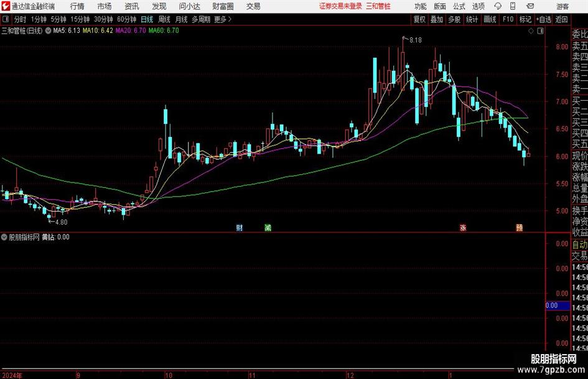Open the 交易 menu
The height and width of the screenshot is (379, 588).
point(253,6)
